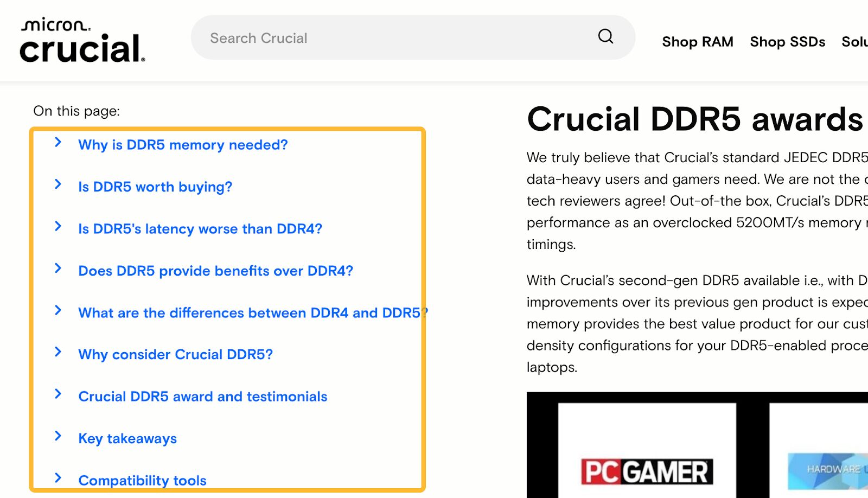Click chevron beside Compatibility tools

coord(58,478)
